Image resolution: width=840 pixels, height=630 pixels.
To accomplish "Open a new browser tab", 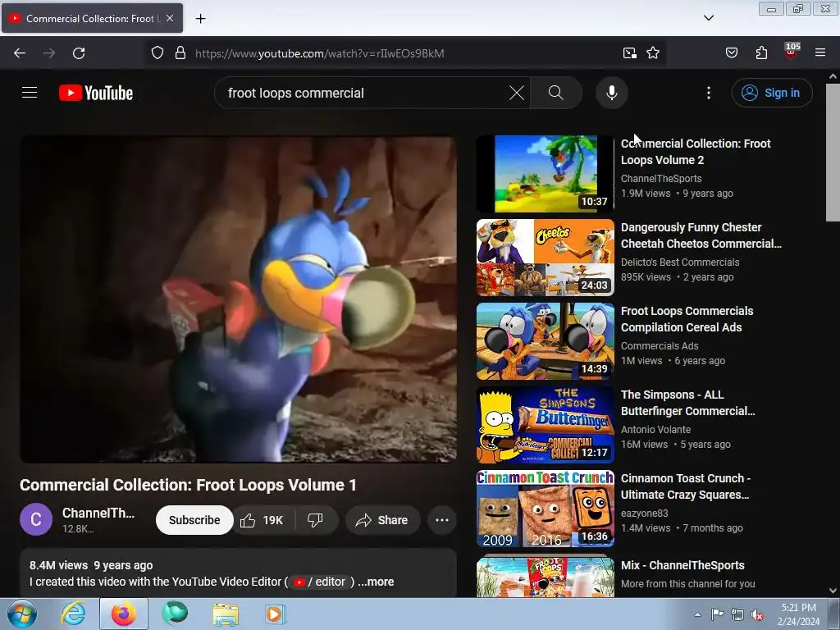I will click(x=200, y=19).
